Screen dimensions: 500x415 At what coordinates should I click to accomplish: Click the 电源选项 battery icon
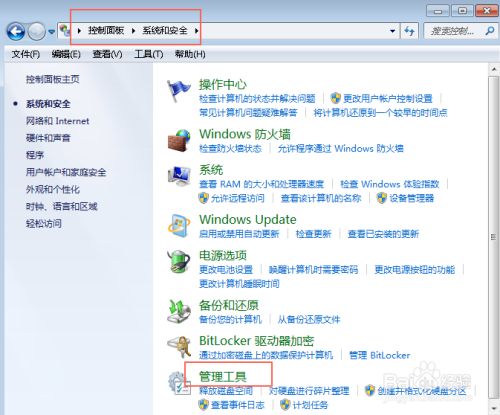(179, 262)
